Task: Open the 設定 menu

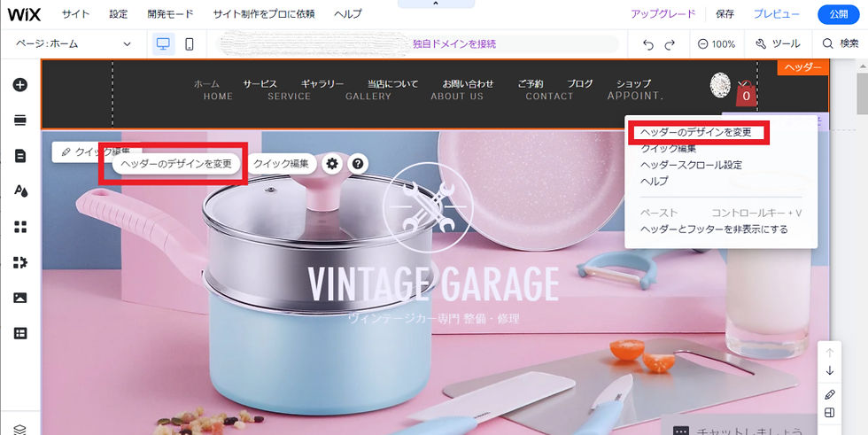Action: click(118, 14)
